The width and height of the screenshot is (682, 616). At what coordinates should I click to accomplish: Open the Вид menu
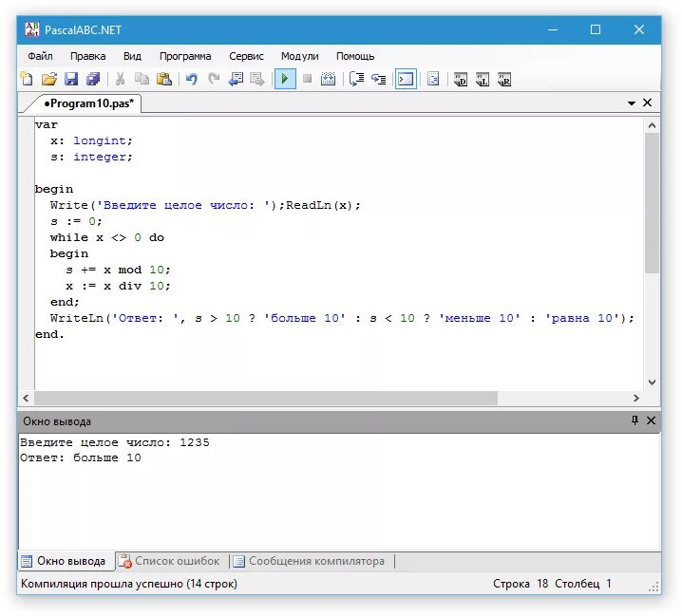click(132, 57)
